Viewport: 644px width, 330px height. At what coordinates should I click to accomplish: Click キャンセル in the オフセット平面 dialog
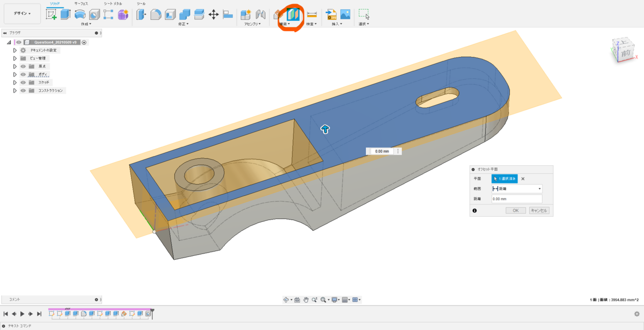coord(539,210)
